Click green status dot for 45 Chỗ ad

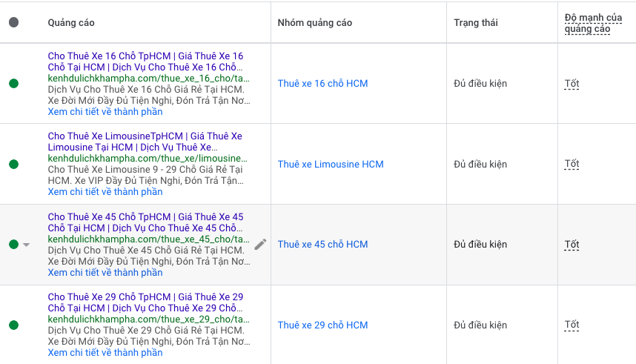click(x=13, y=245)
